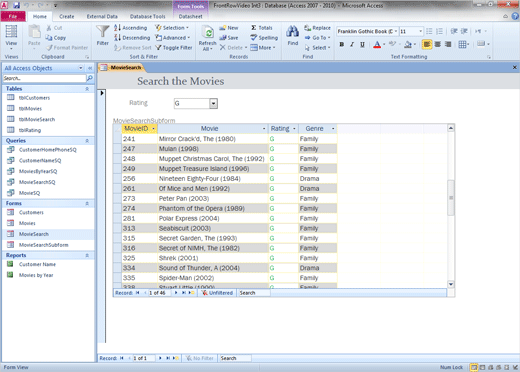Click the Select button in Find group
520x372 pixels.
coord(317,48)
